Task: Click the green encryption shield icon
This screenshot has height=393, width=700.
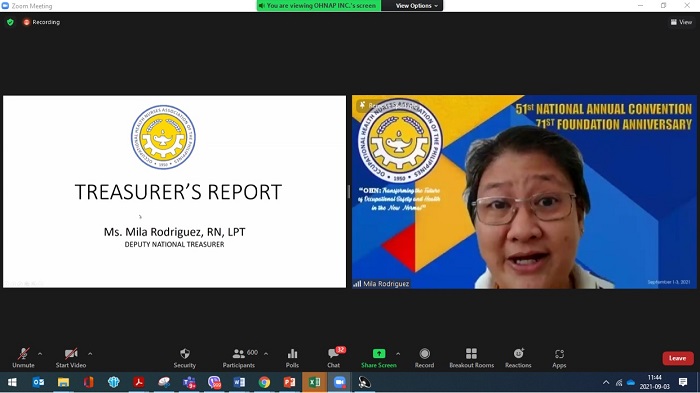Action: click(x=10, y=22)
